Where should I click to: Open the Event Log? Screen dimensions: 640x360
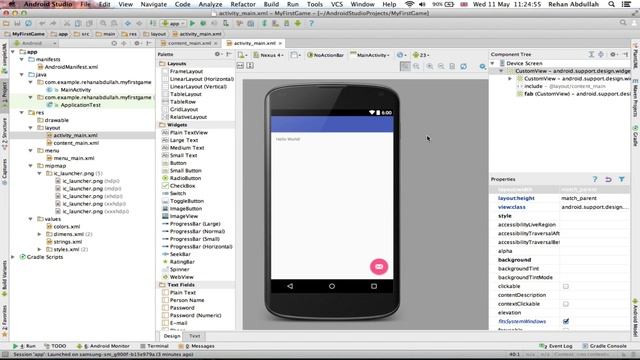556,346
